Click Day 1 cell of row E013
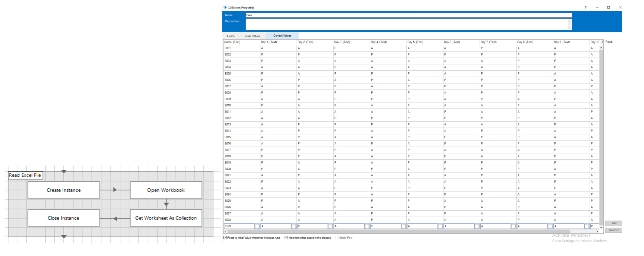644x256 pixels. 278,125
